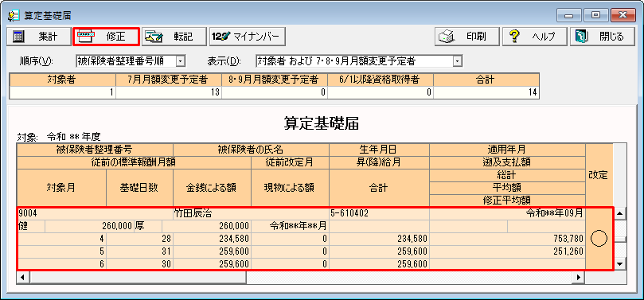Click the horizontal scrollbar right arrow

click(x=579, y=278)
